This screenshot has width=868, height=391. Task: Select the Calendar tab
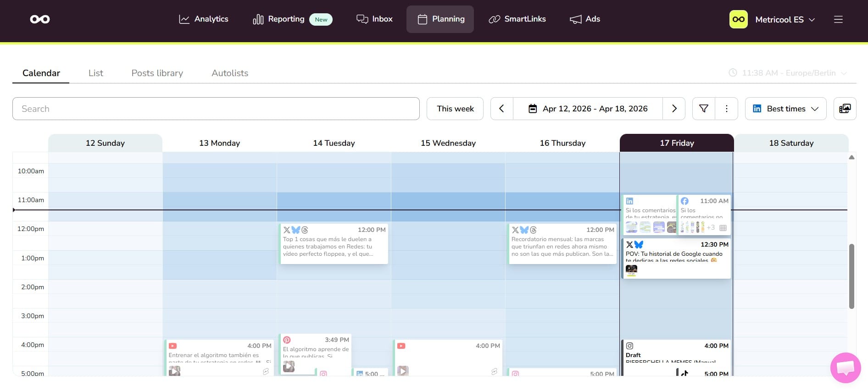point(41,73)
